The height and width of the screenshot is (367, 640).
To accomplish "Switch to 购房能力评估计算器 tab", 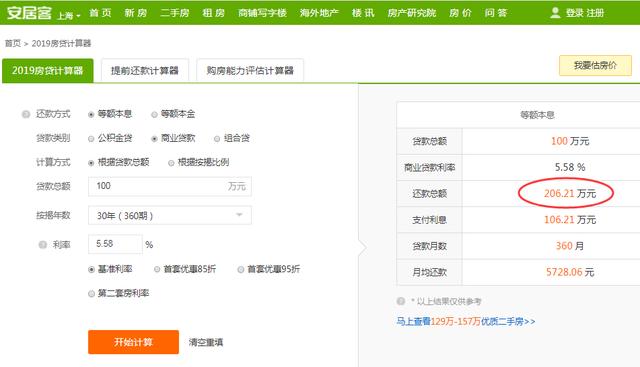I will pyautogui.click(x=250, y=71).
